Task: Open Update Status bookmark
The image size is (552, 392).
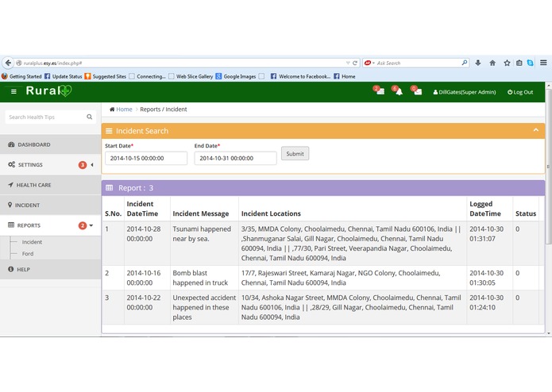Action: coord(64,76)
